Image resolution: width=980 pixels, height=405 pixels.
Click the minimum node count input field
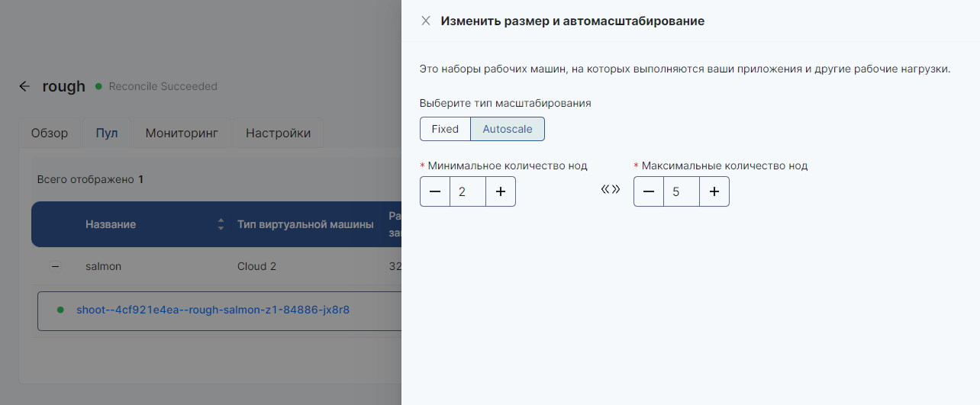point(468,191)
